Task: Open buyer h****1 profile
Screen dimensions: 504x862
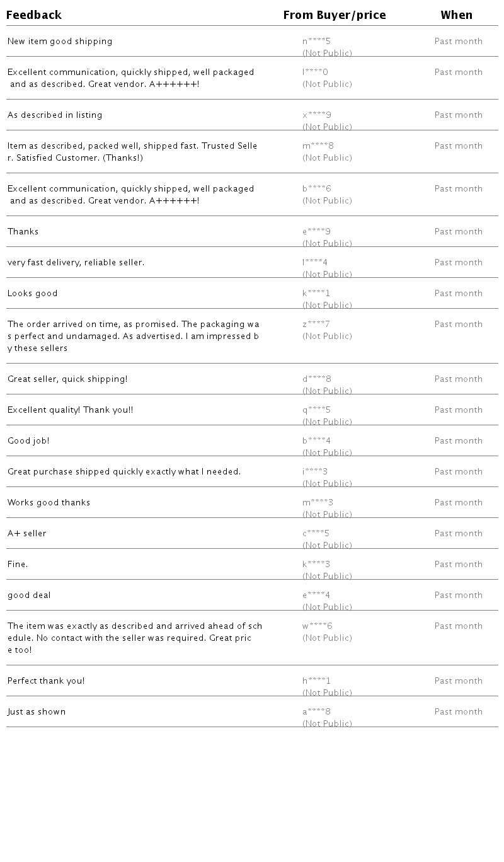Action: tap(316, 681)
